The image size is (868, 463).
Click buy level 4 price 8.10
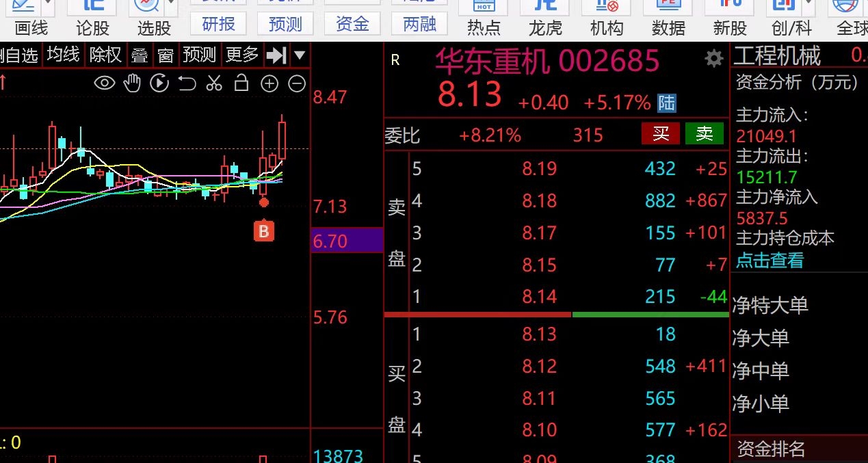[x=540, y=430]
